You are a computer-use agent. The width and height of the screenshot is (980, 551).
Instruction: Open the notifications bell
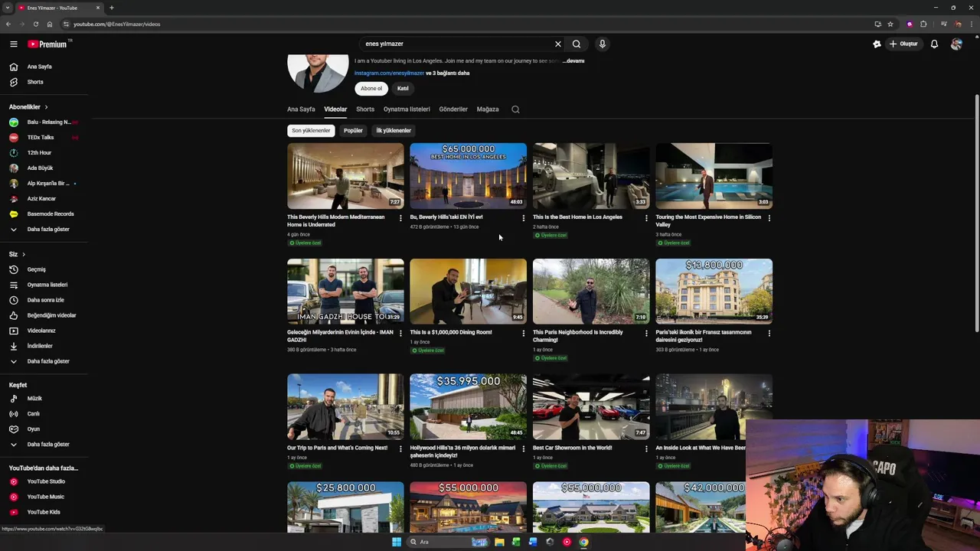point(934,44)
